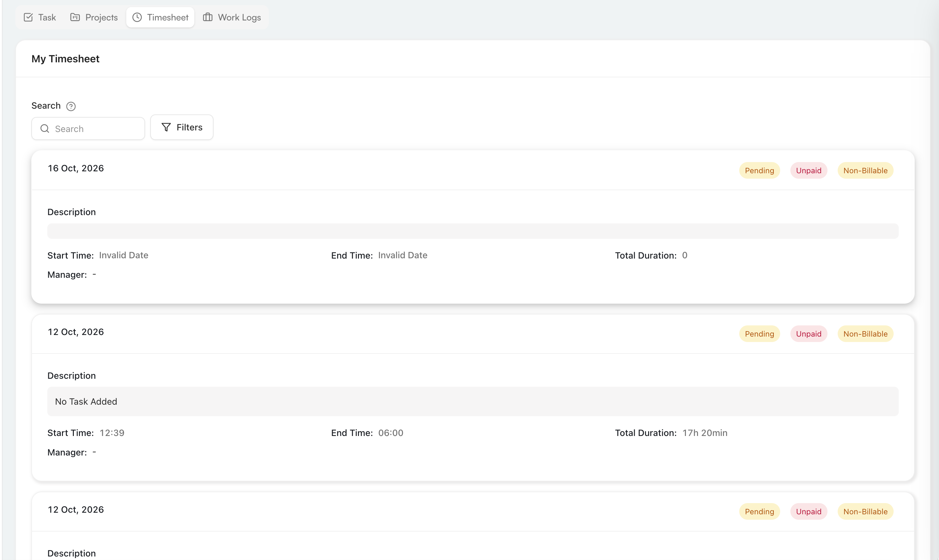Click the empty description box of the 16 Oct entry
Screen dimensions: 939x560
coord(473,231)
